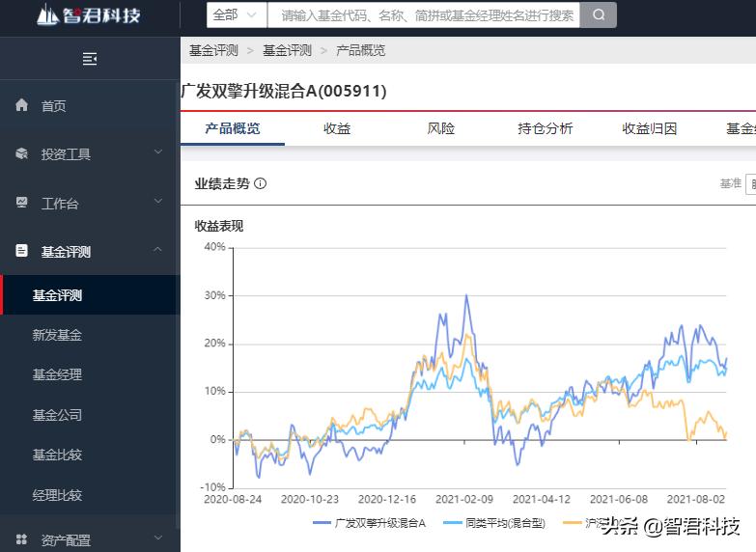Click the second 基金评测 breadcrumb link
Viewport: 756px width, 552px height.
(287, 50)
